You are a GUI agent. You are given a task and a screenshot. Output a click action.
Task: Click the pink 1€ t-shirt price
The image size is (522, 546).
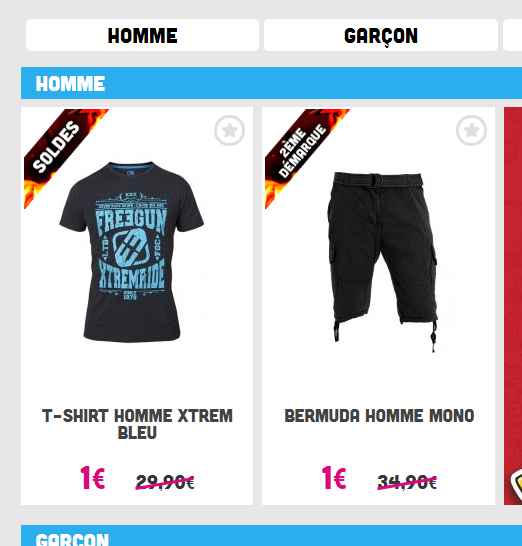[x=92, y=478]
